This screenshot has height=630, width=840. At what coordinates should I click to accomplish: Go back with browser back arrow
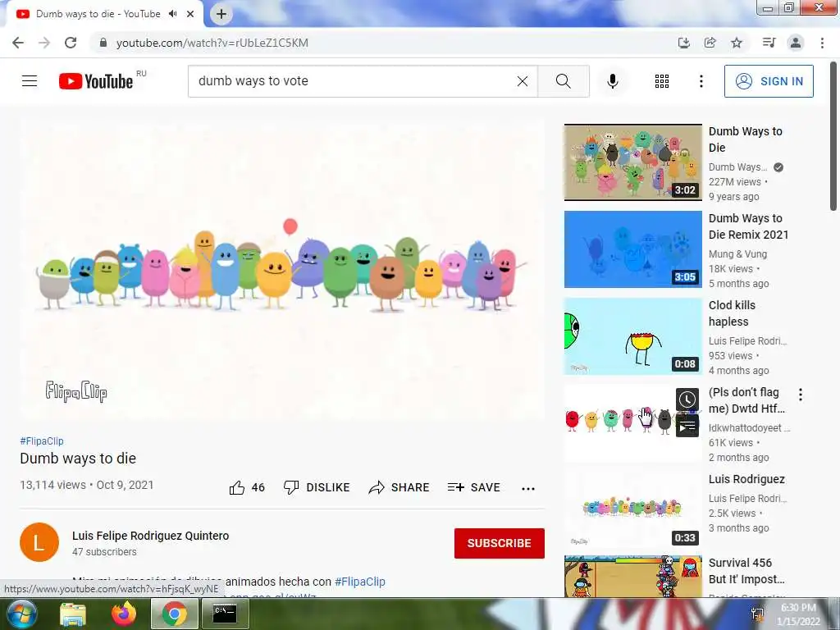[18, 43]
